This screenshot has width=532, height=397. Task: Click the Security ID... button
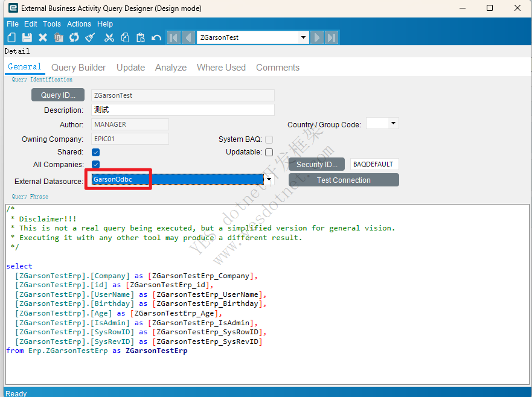coord(316,164)
